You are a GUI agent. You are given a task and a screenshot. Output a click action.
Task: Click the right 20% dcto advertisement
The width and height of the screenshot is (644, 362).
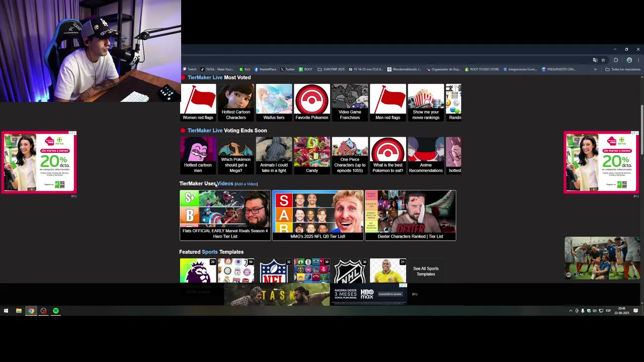(x=601, y=162)
